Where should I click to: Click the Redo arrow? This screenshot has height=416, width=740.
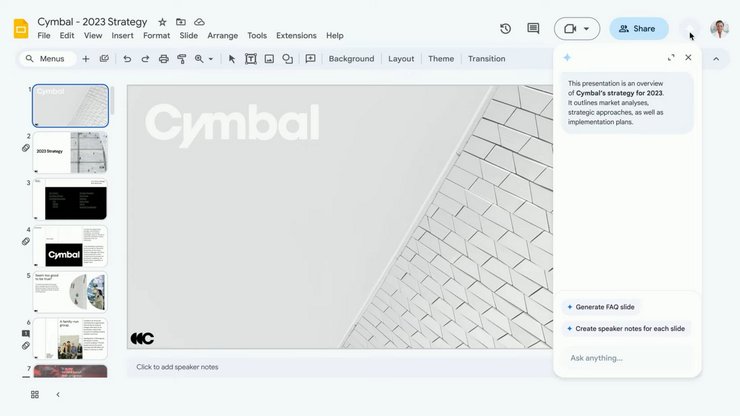pos(145,59)
